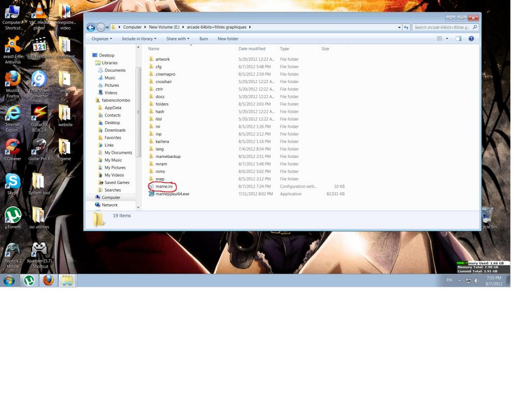Open Include in library menu
Viewport: 532px width, 399px height.
click(x=139, y=38)
